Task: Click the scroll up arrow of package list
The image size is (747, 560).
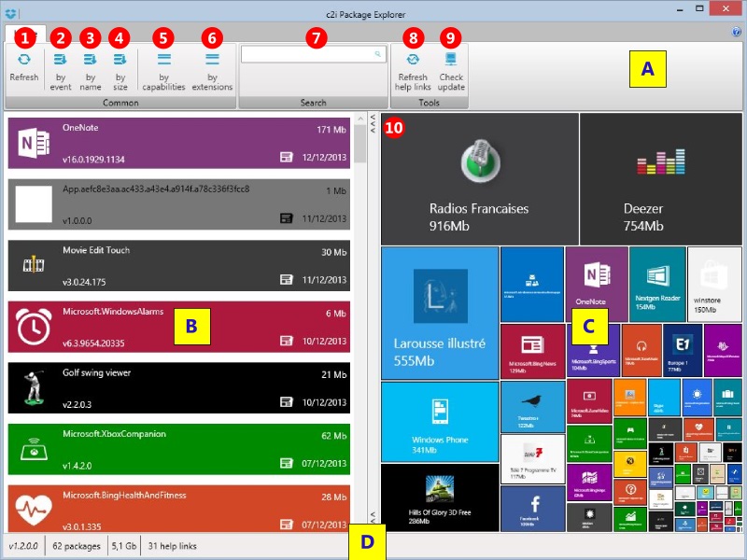Action: pos(360,119)
